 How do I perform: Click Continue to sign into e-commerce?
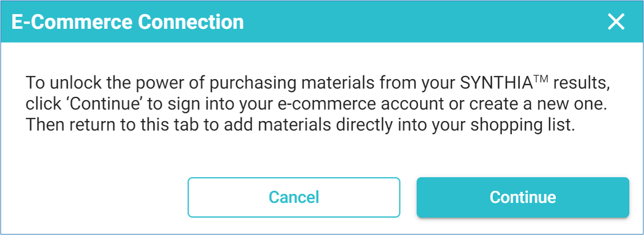(523, 197)
